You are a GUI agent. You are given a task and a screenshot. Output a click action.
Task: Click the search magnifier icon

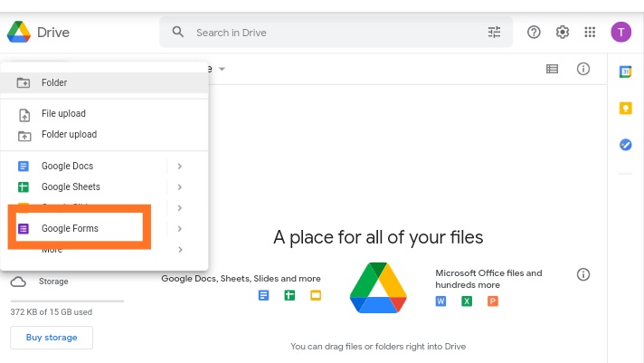pyautogui.click(x=178, y=32)
